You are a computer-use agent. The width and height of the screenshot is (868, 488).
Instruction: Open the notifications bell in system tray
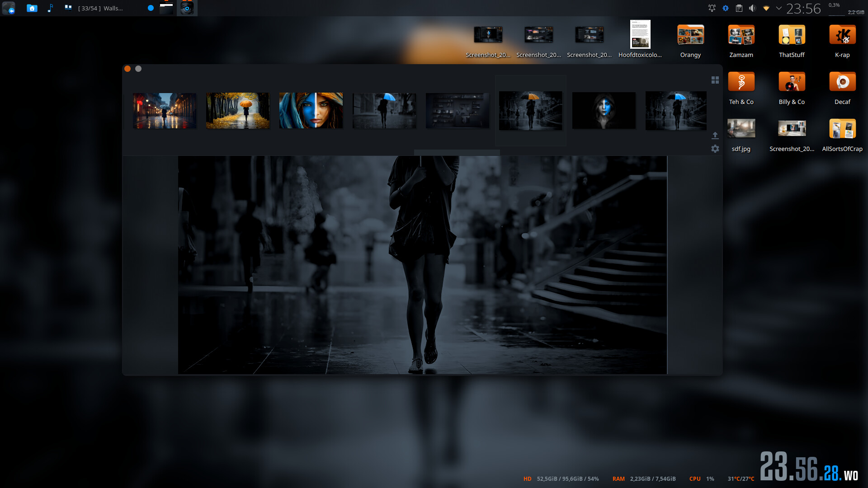712,8
